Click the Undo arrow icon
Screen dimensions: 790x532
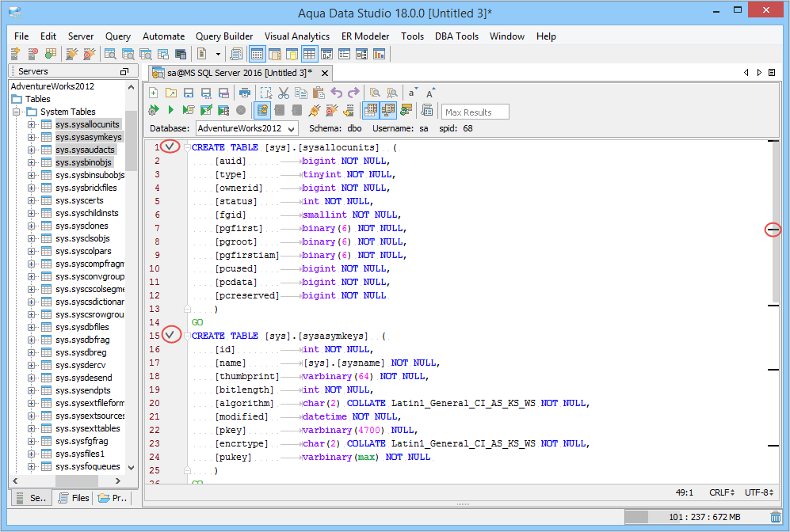click(337, 93)
